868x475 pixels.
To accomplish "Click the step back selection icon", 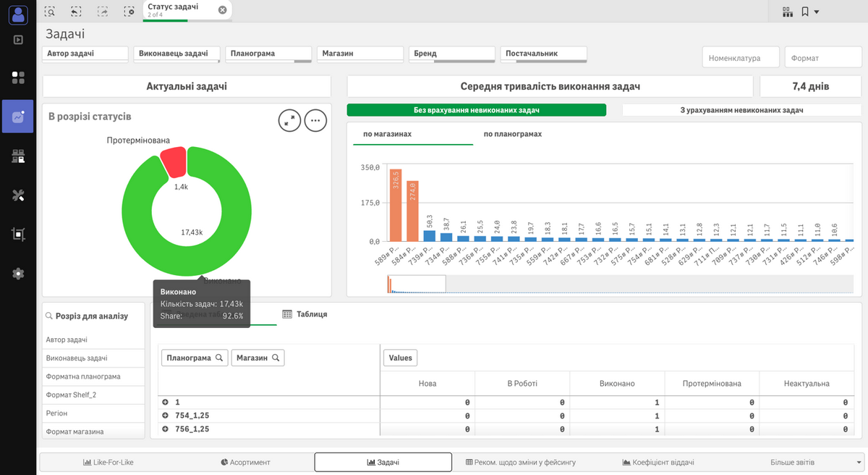I will [x=76, y=12].
